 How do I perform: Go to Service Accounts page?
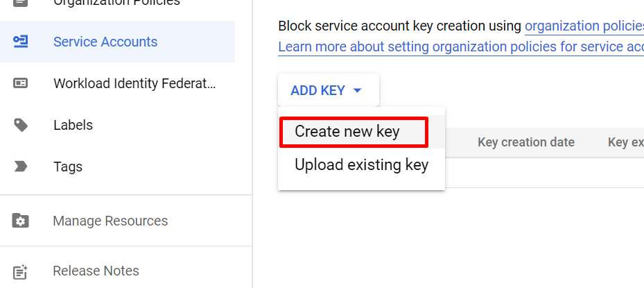pos(105,42)
